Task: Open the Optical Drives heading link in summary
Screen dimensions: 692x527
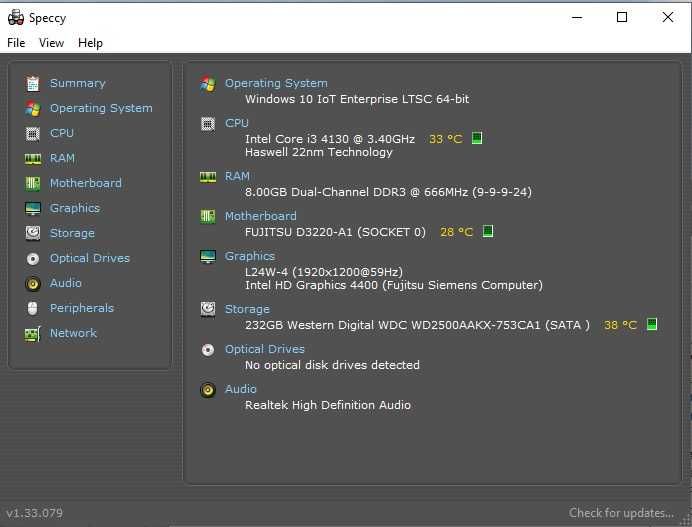Action: coord(265,349)
